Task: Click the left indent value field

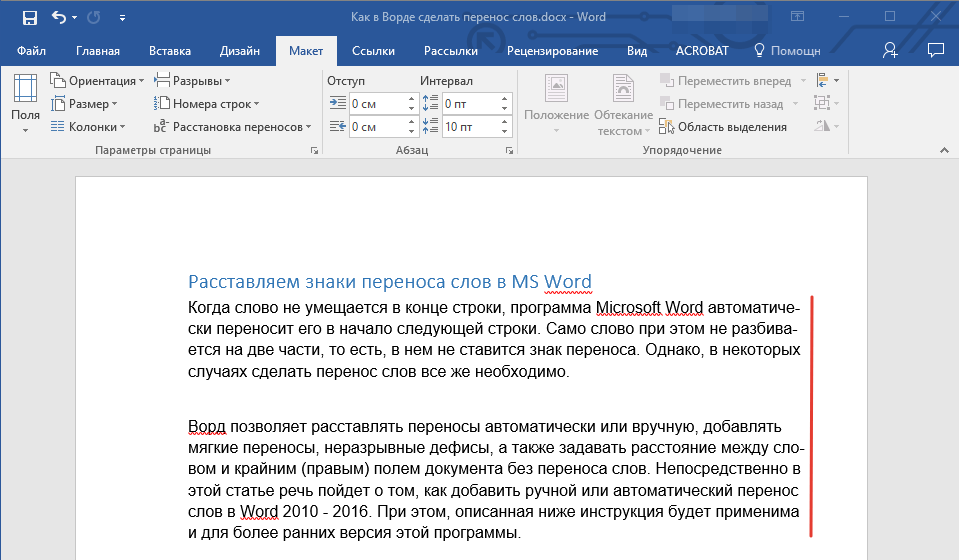Action: click(x=375, y=103)
